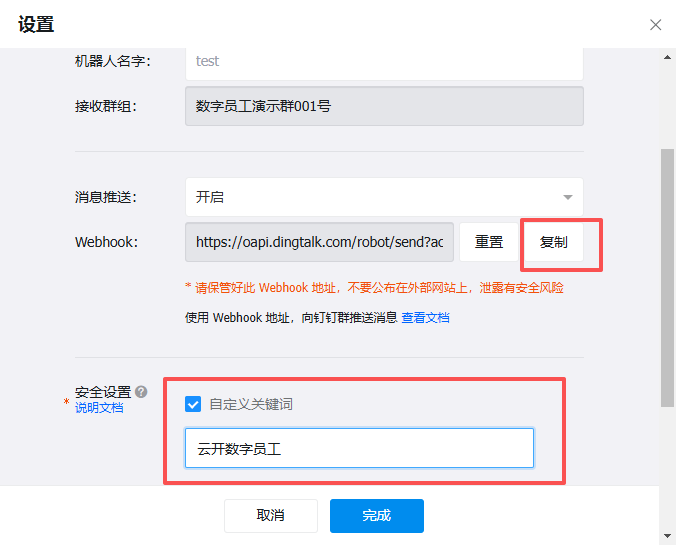Screen dimensions: 676x545
Task: Click the keyword field containing 云开数字员工
Action: click(x=359, y=449)
